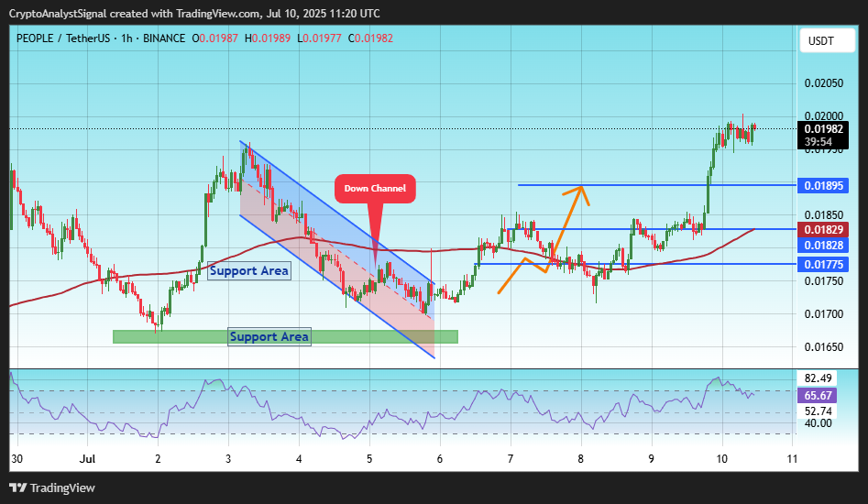Image resolution: width=868 pixels, height=504 pixels.
Task: Click the red Down Channel callout label
Action: click(375, 189)
